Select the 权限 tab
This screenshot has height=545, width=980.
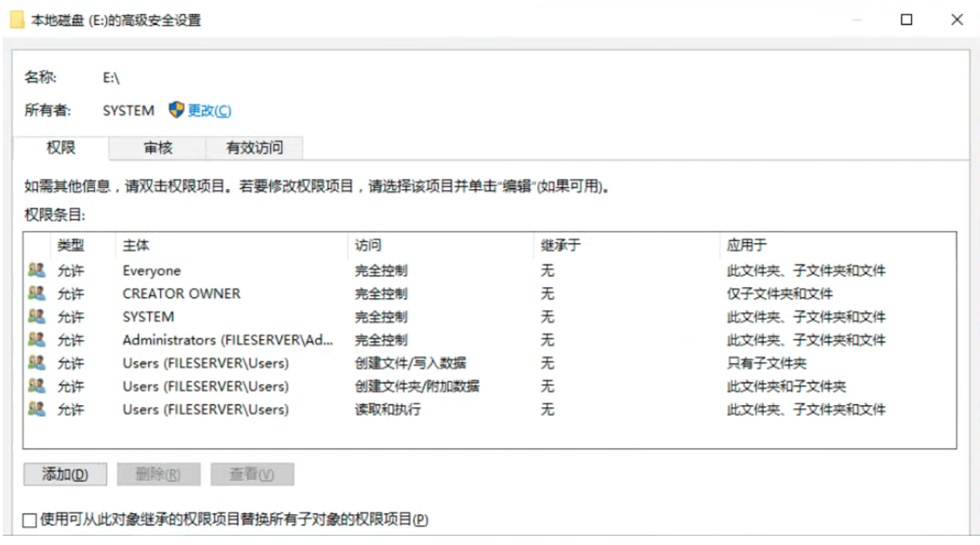pos(61,148)
